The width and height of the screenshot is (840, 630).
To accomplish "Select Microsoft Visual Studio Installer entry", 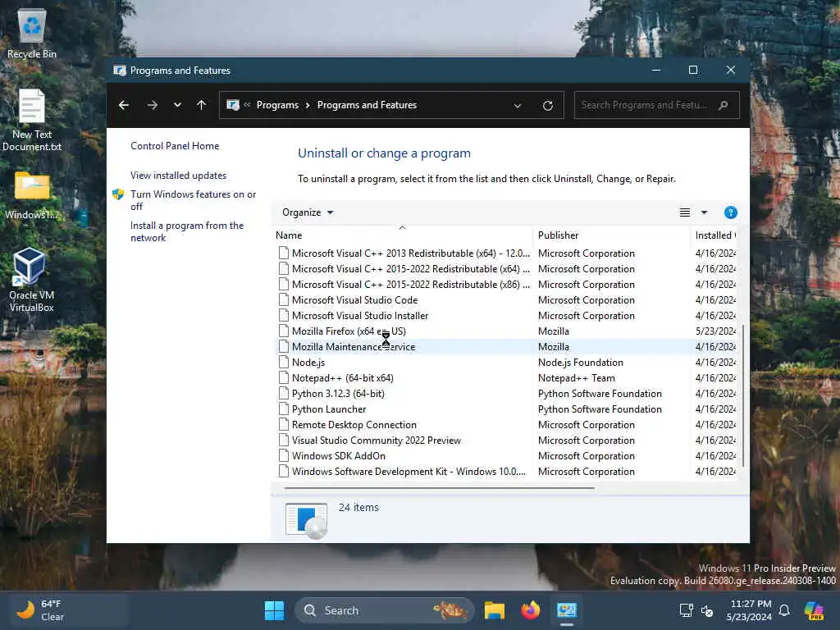I will 506,316.
